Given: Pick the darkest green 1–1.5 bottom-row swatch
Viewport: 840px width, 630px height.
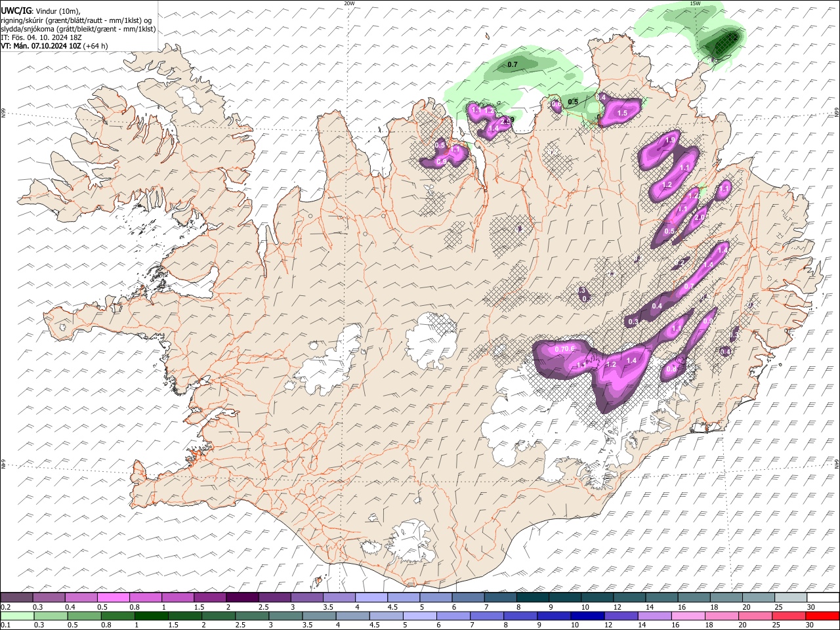Looking at the screenshot, I should [151, 616].
